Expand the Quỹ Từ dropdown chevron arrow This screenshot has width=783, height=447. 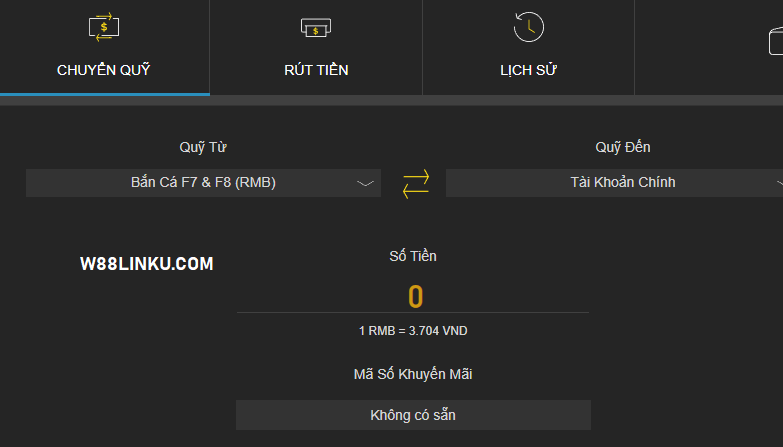365,184
